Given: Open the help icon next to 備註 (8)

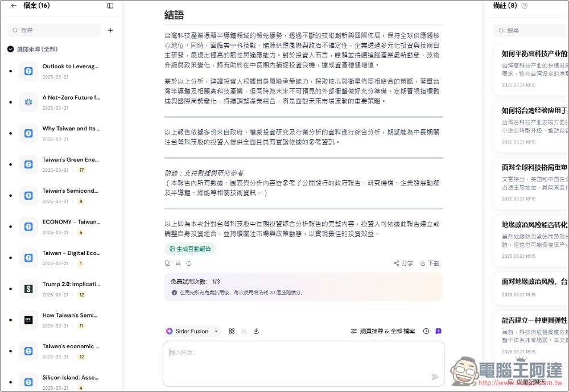Looking at the screenshot, I should (525, 6).
